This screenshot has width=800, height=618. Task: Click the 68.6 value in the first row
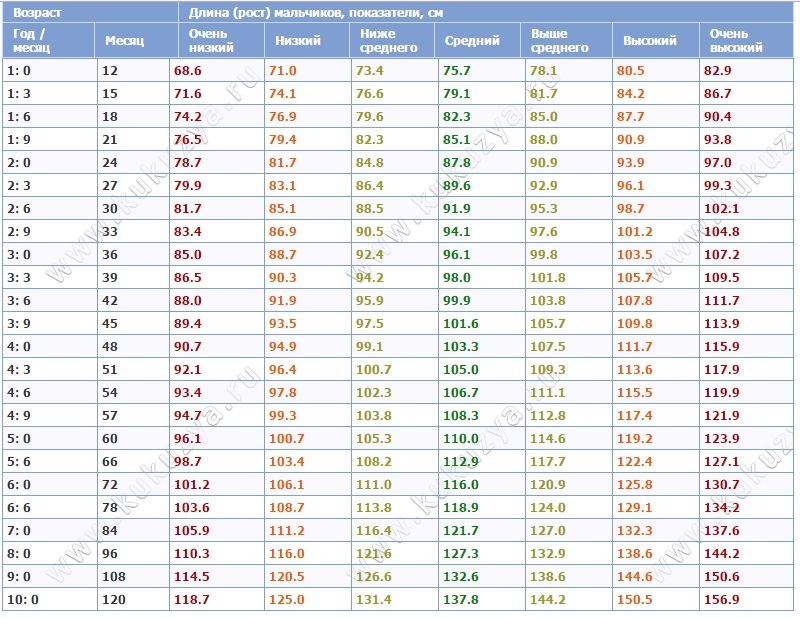pos(187,71)
